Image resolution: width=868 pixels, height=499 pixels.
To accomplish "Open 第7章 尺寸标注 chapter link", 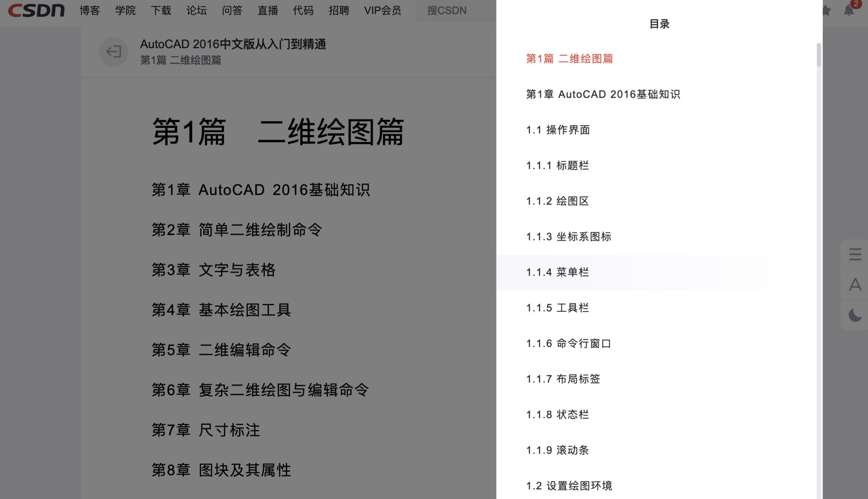I will click(206, 430).
